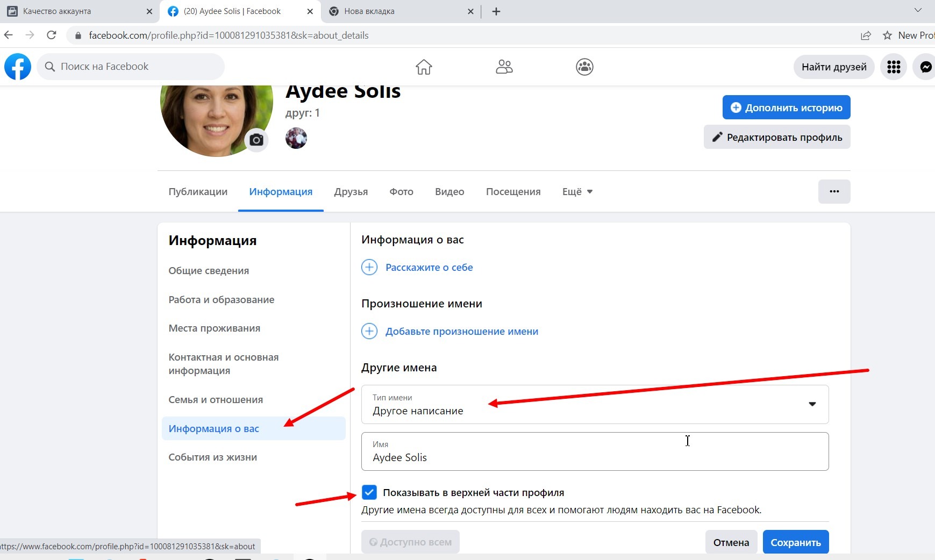Go to the Друзья tab

[x=351, y=192]
